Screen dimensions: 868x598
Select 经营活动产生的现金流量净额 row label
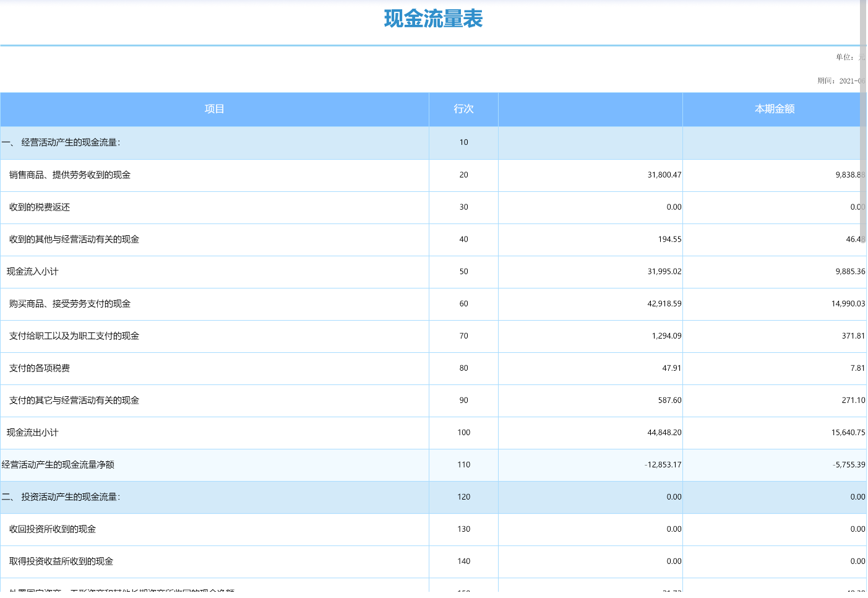point(58,465)
